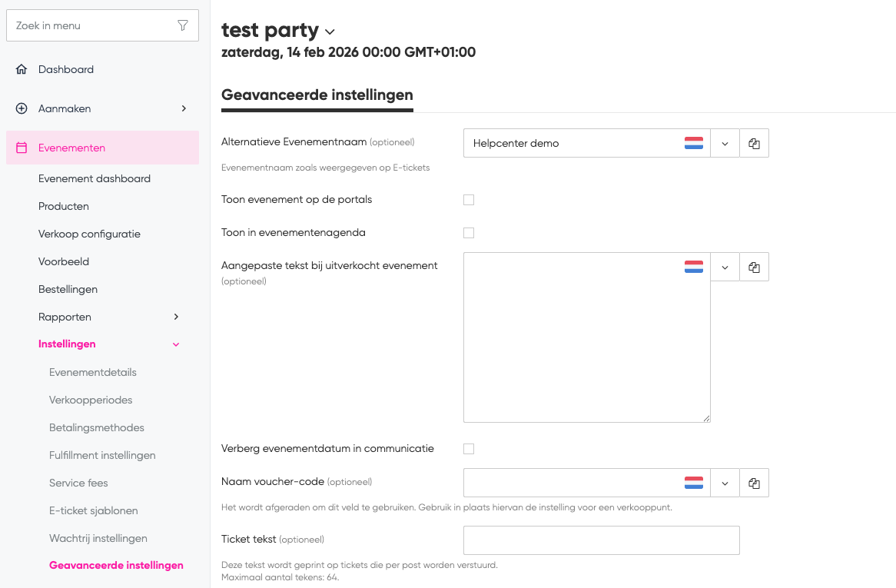Image resolution: width=896 pixels, height=588 pixels.
Task: Click the Aanmaken plus icon
Action: point(22,108)
